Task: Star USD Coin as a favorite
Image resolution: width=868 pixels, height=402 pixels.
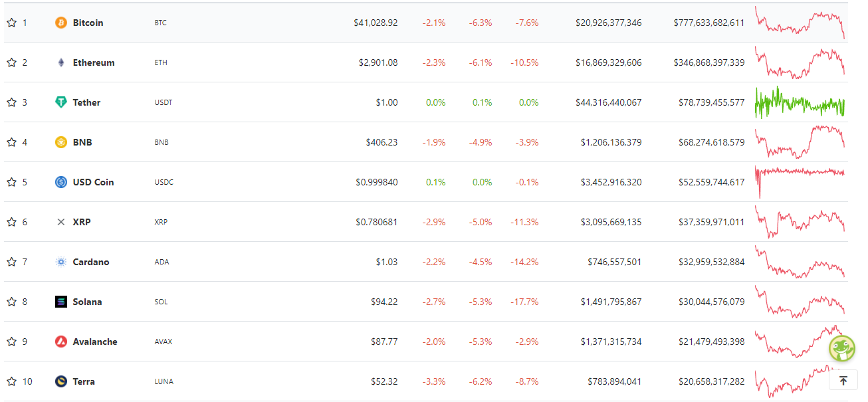Action: tap(11, 182)
